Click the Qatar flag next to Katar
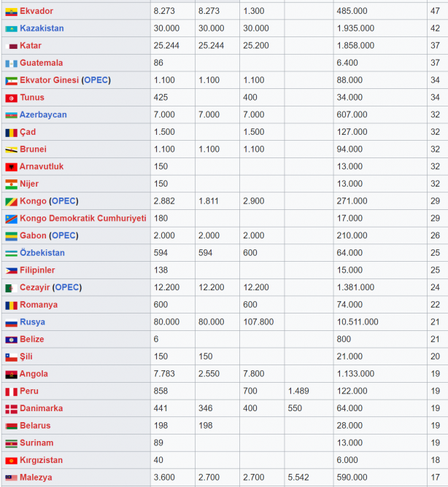Image resolution: width=448 pixels, height=487 pixels. 11,46
